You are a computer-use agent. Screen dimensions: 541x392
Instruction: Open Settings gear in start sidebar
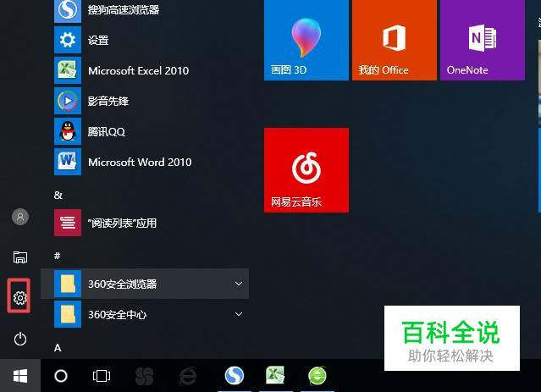[x=19, y=297]
